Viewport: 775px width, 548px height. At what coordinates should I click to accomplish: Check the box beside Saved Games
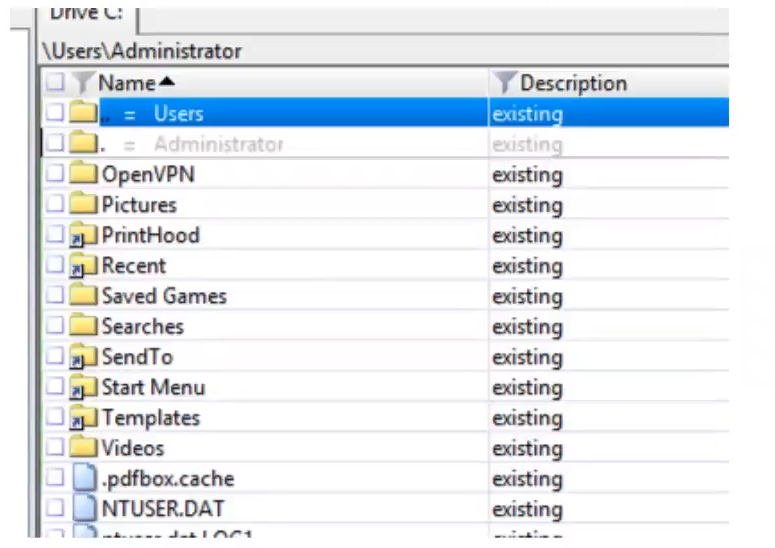point(55,295)
